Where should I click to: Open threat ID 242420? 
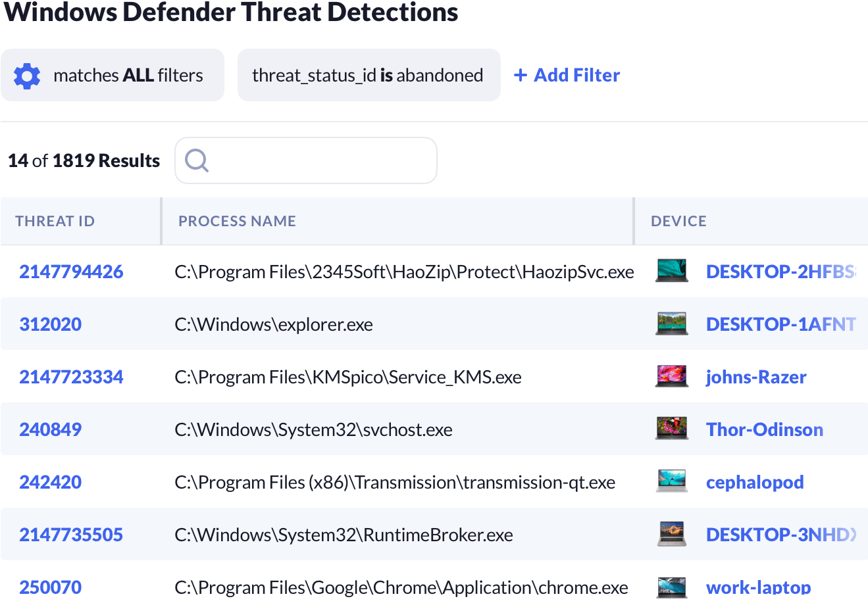point(51,482)
